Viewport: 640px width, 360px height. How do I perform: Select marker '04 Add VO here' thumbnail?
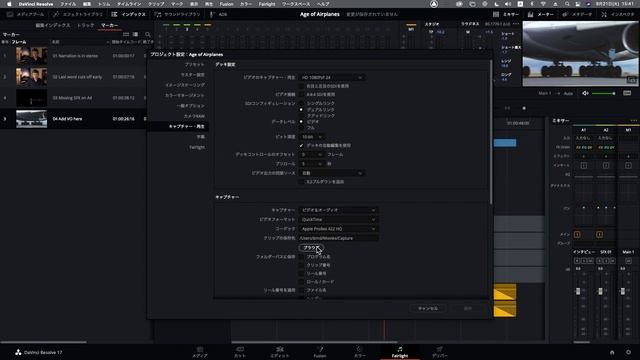(x=31, y=119)
